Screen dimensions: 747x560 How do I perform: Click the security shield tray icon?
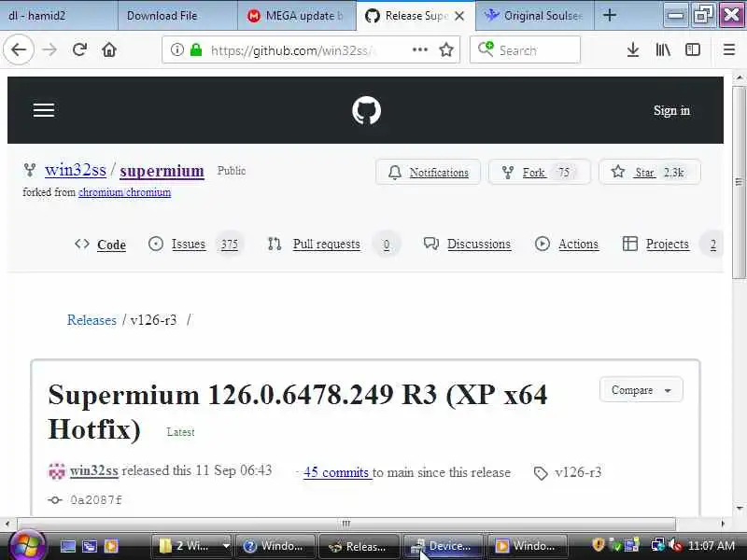tap(598, 545)
